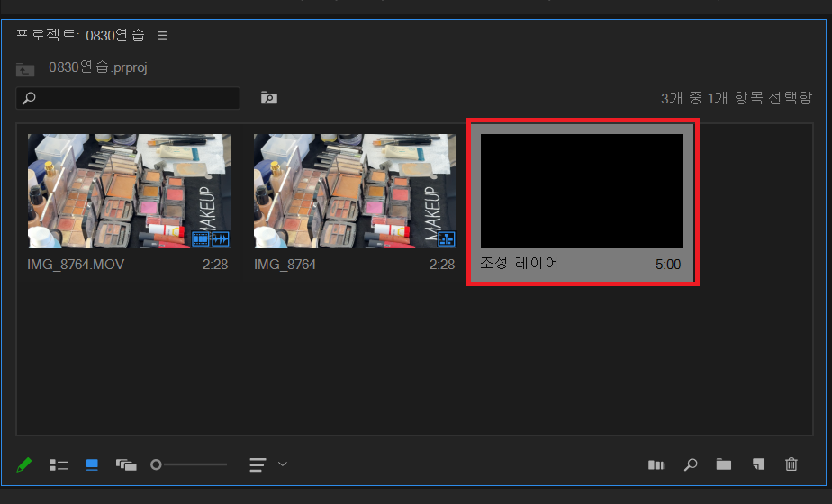Click the IMG_8764 sequence name label
The image size is (832, 504).
click(285, 265)
